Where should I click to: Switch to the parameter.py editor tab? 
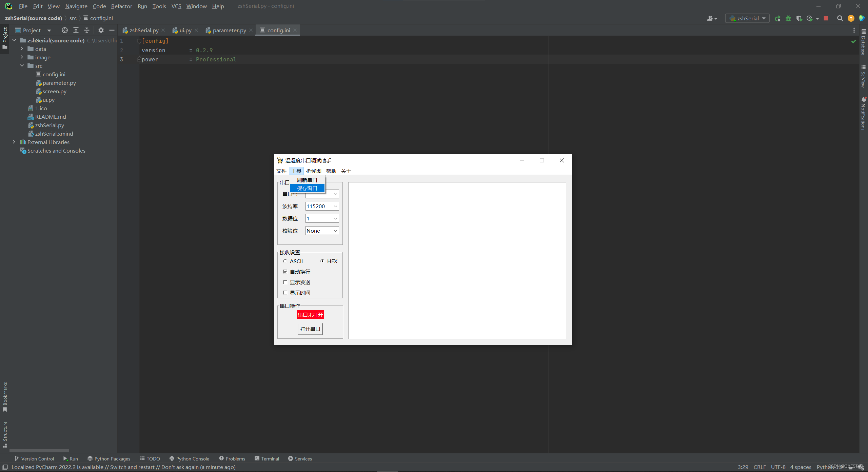[229, 30]
